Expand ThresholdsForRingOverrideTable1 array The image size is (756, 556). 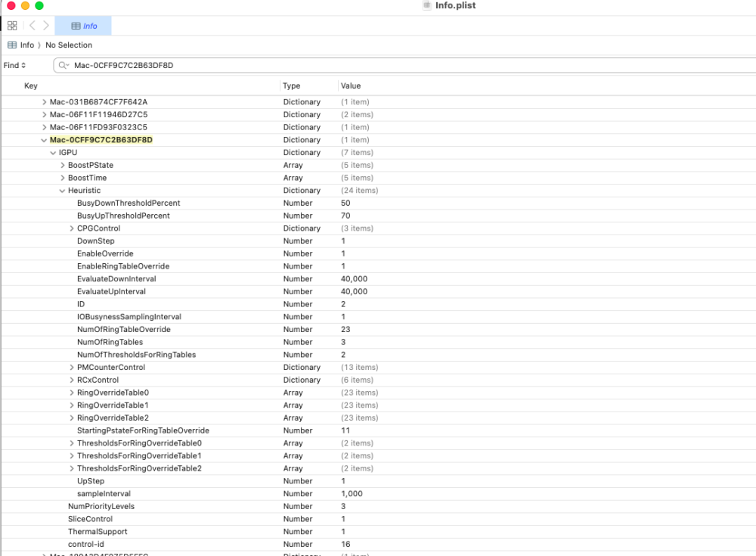(71, 455)
